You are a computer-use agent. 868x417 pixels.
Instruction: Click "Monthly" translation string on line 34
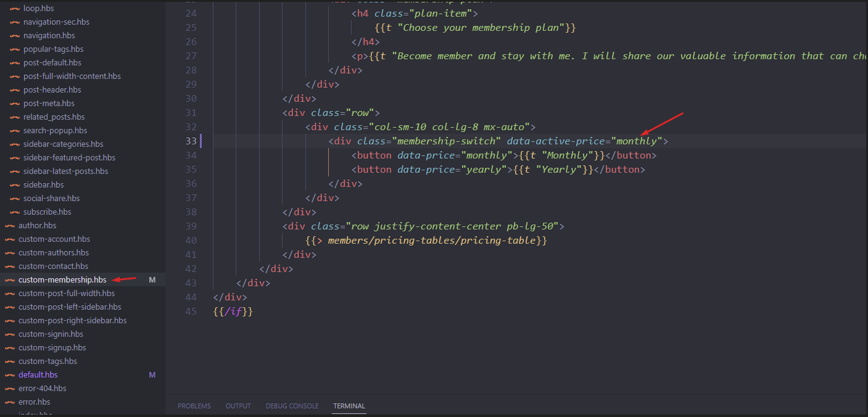566,155
